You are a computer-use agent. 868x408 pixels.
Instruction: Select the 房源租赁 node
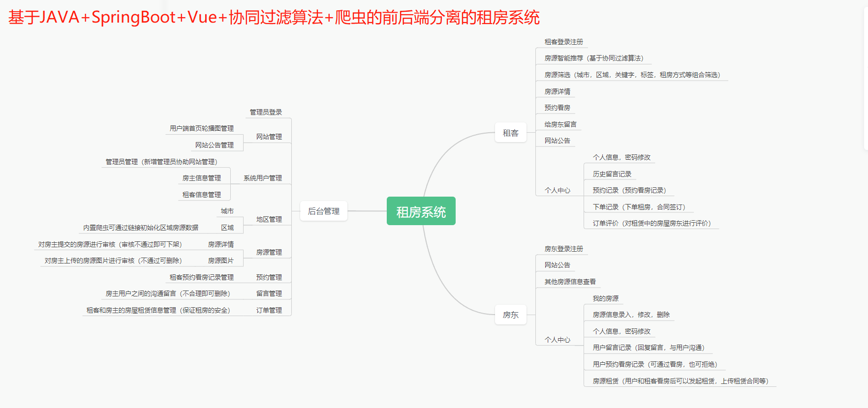click(681, 381)
